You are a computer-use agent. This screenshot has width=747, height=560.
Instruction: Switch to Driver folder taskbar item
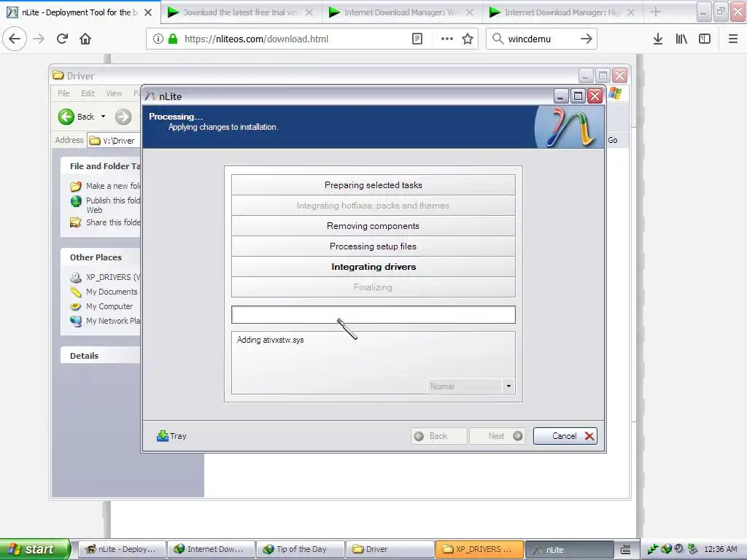pos(390,549)
